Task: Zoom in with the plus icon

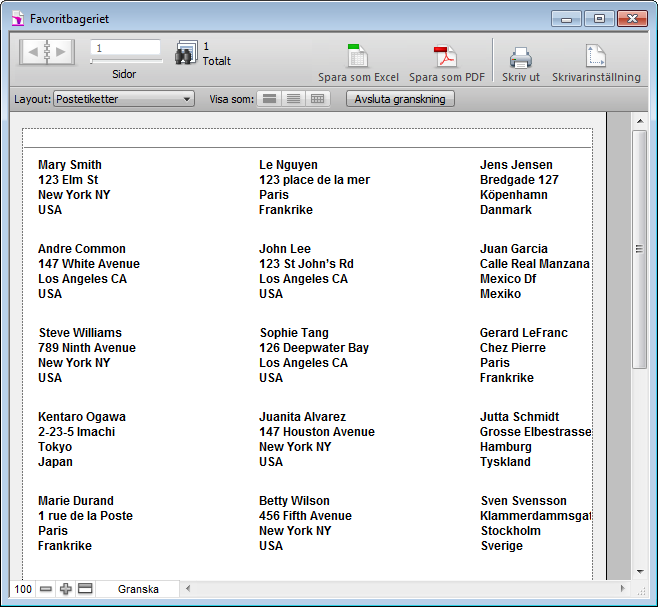Action: 65,589
